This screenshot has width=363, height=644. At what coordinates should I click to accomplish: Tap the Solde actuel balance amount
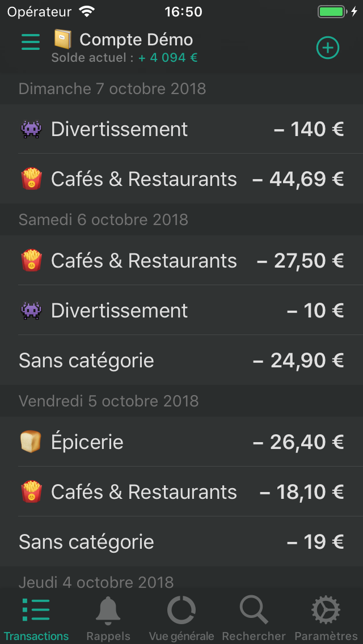168,58
